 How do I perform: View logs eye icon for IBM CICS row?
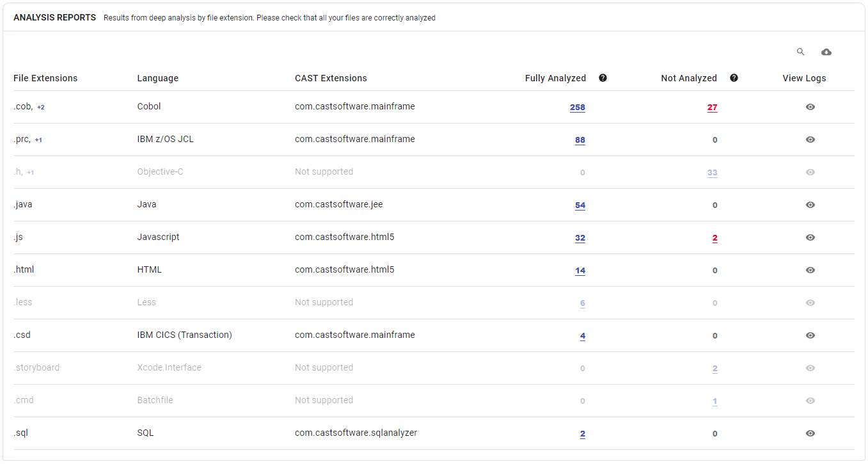[810, 335]
